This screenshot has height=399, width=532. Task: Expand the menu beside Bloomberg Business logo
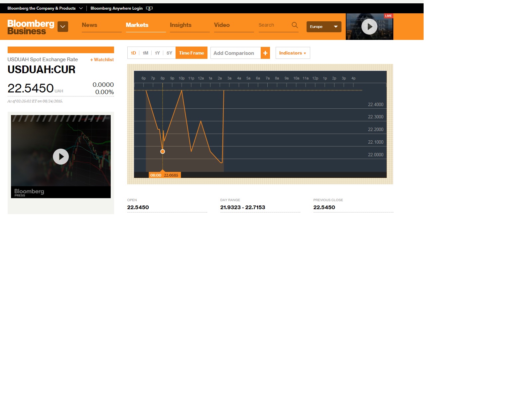[x=63, y=27]
